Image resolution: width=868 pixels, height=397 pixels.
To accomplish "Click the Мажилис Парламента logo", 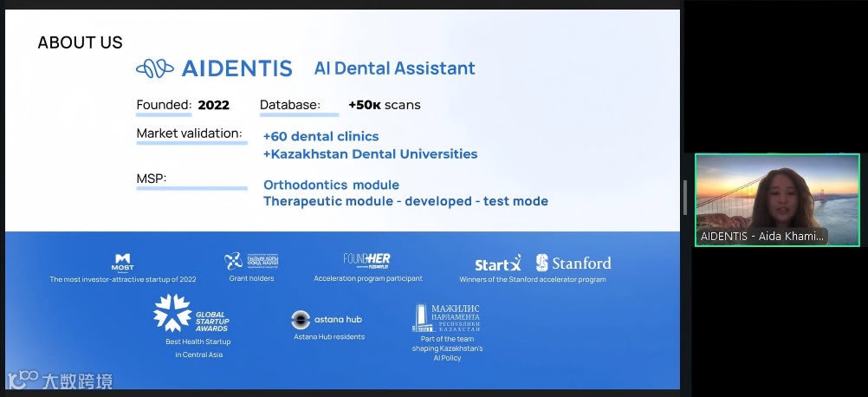I will [x=446, y=318].
